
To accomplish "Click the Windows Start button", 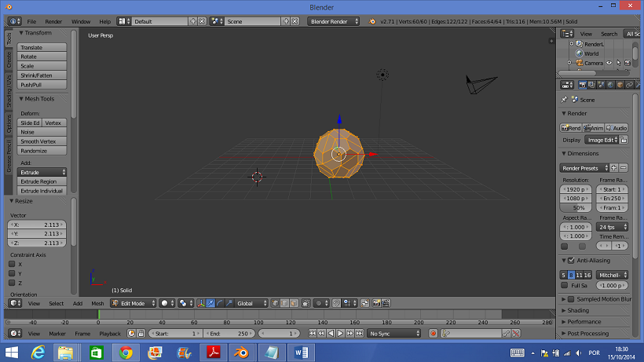I will pyautogui.click(x=12, y=352).
